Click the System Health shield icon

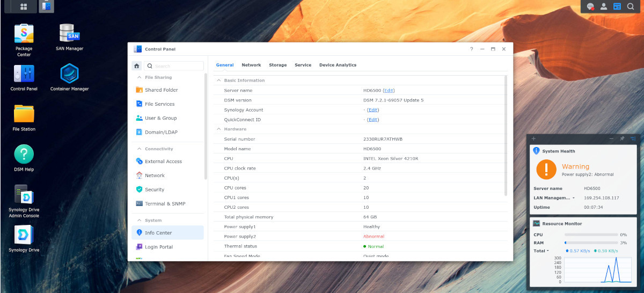click(536, 151)
